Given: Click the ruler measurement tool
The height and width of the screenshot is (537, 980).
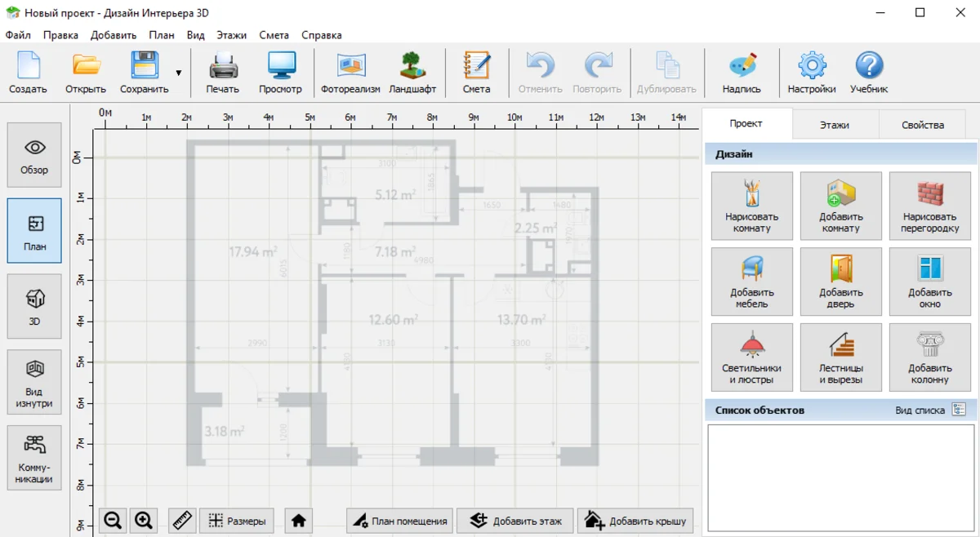Looking at the screenshot, I should [182, 521].
